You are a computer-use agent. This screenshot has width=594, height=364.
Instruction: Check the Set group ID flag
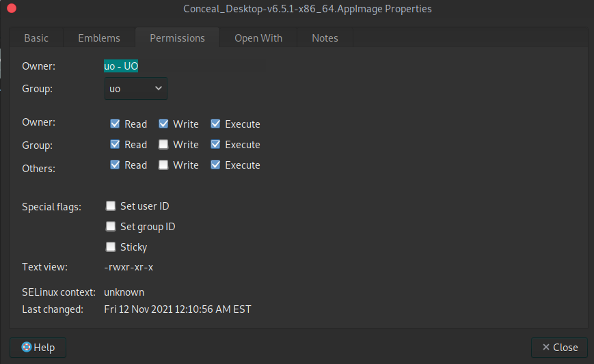pos(111,227)
